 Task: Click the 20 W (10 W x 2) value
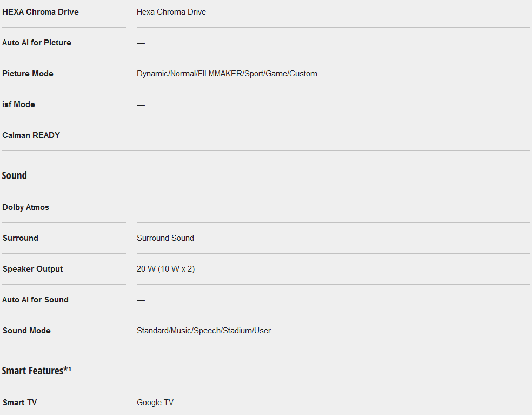click(165, 269)
